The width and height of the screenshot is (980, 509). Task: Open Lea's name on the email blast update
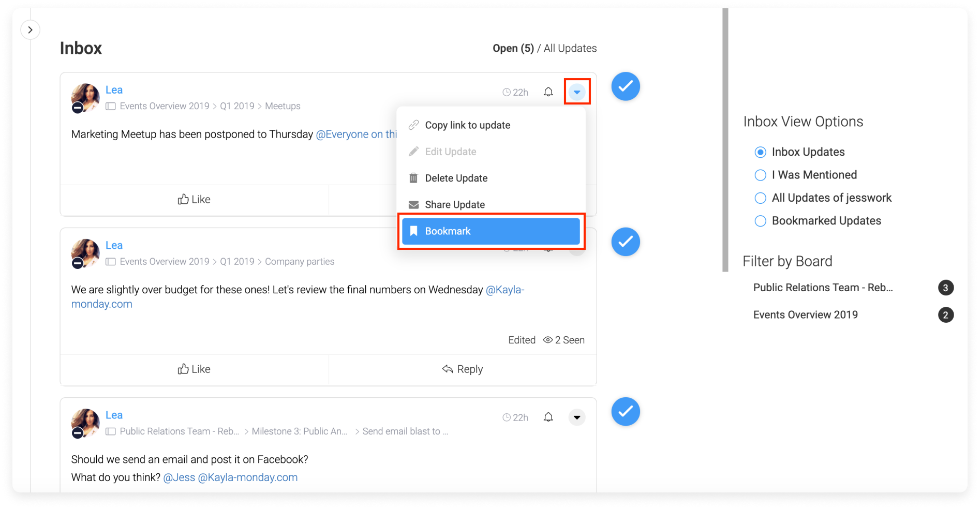(114, 415)
